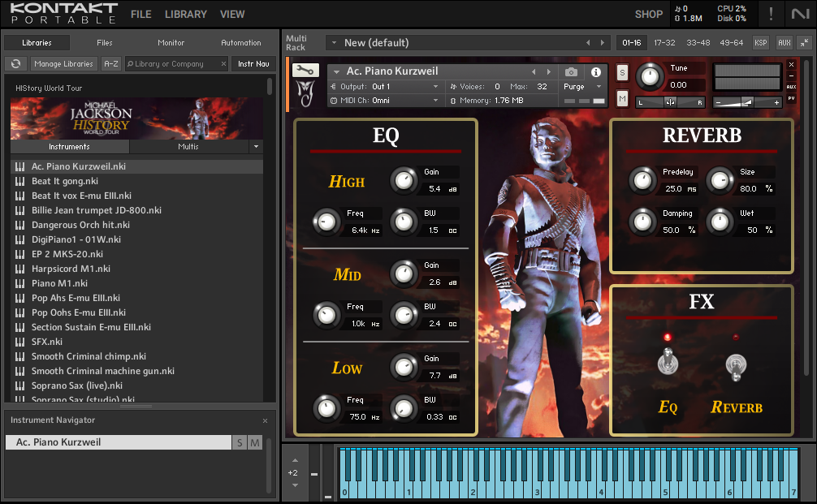Open the VIEW menu
817x504 pixels.
[x=232, y=14]
